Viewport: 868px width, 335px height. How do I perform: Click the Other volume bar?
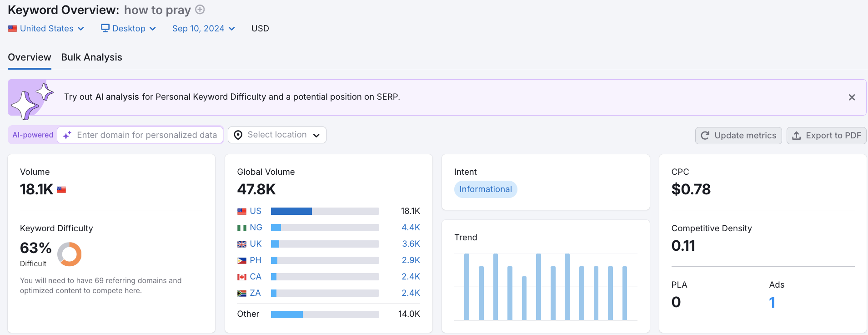coord(325,315)
